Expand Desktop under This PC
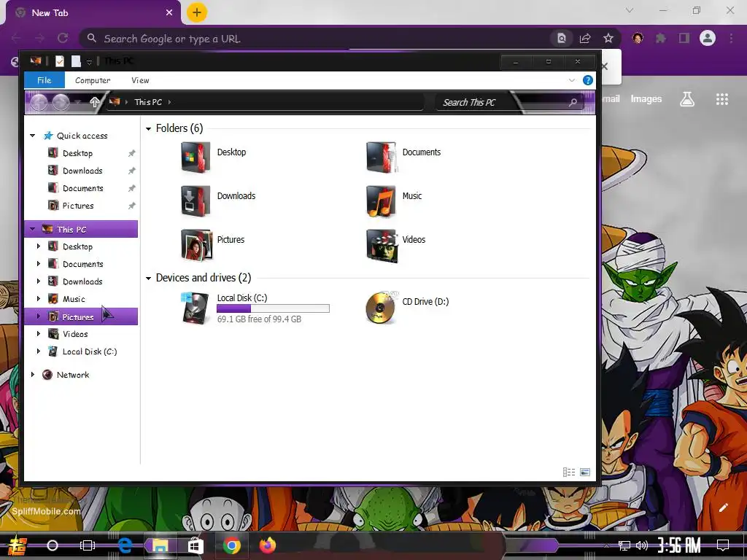The width and height of the screenshot is (747, 560). click(39, 246)
